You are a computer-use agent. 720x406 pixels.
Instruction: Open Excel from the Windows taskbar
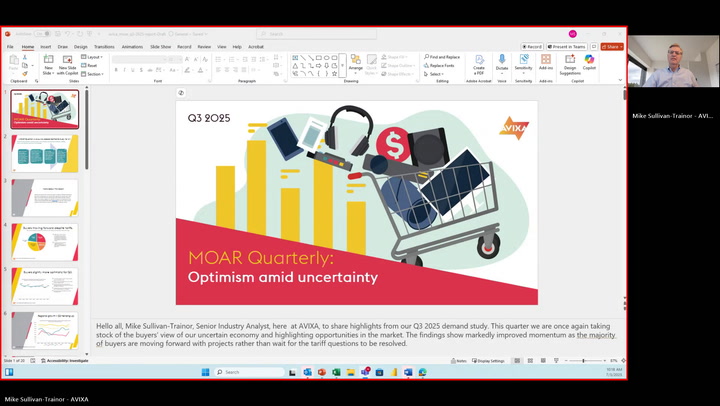click(336, 372)
